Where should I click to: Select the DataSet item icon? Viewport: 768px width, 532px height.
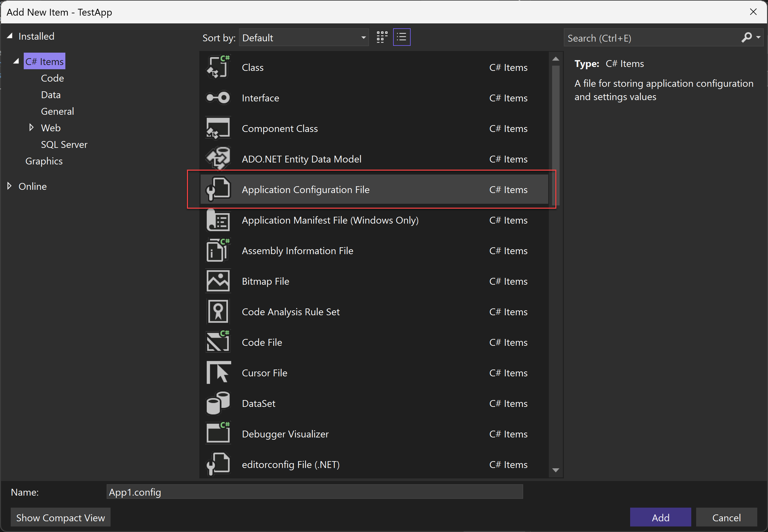[219, 403]
